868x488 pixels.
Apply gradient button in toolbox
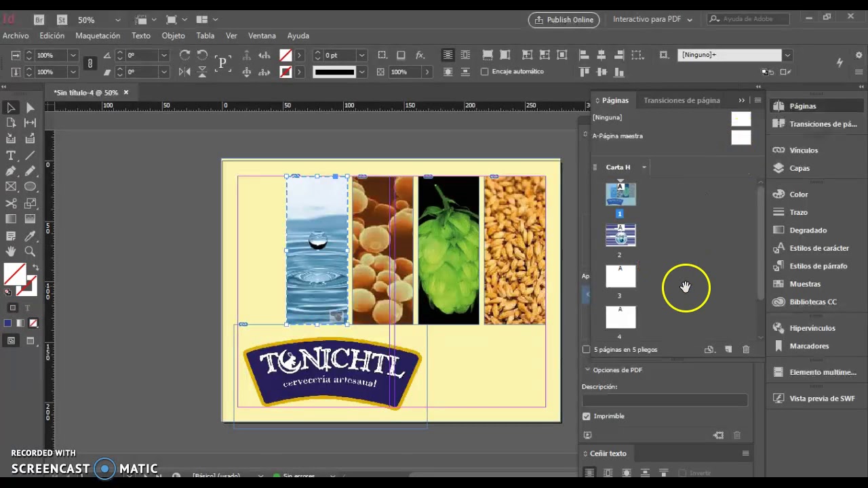point(20,323)
